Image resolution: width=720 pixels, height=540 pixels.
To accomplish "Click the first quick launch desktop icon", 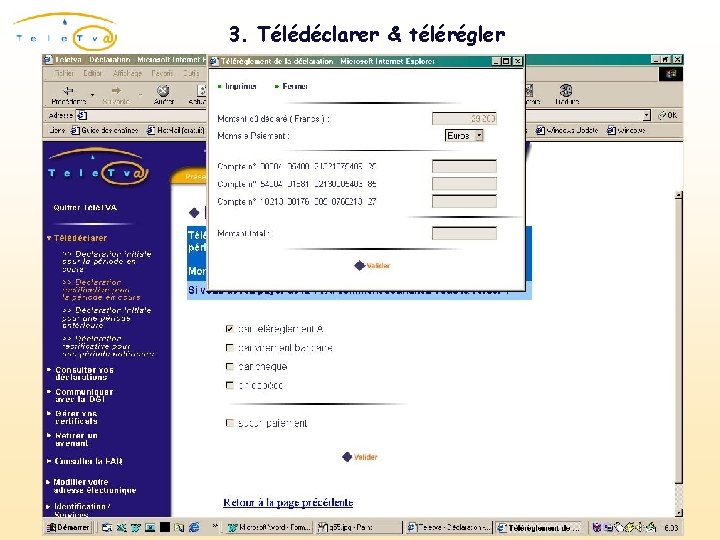I will [107, 528].
